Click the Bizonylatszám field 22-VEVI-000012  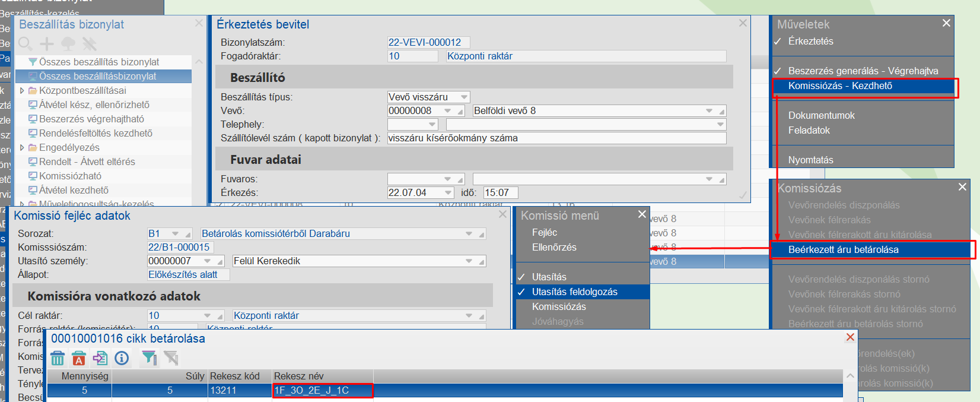[x=428, y=42]
